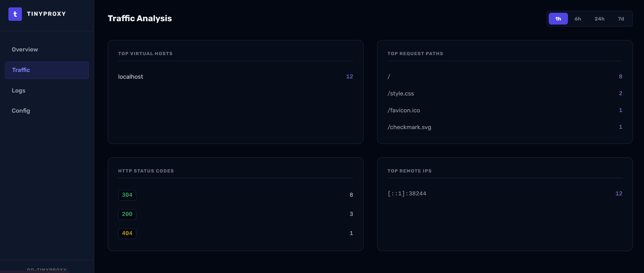The height and width of the screenshot is (273, 644).
Task: Click the /favicon.ico request path
Action: [x=404, y=110]
